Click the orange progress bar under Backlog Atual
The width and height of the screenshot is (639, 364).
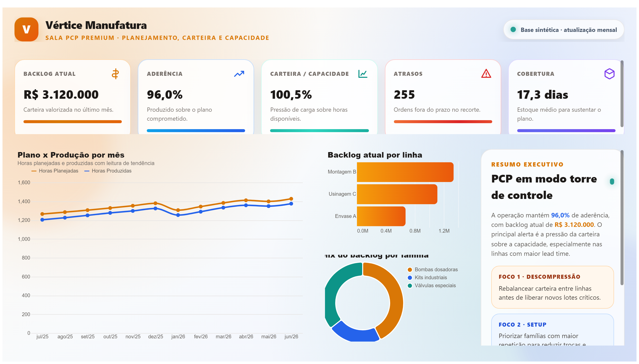[73, 122]
